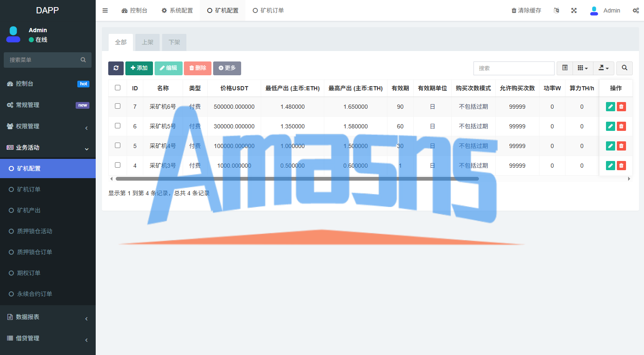
Task: Focus the table 搜索 input field
Action: click(x=514, y=68)
